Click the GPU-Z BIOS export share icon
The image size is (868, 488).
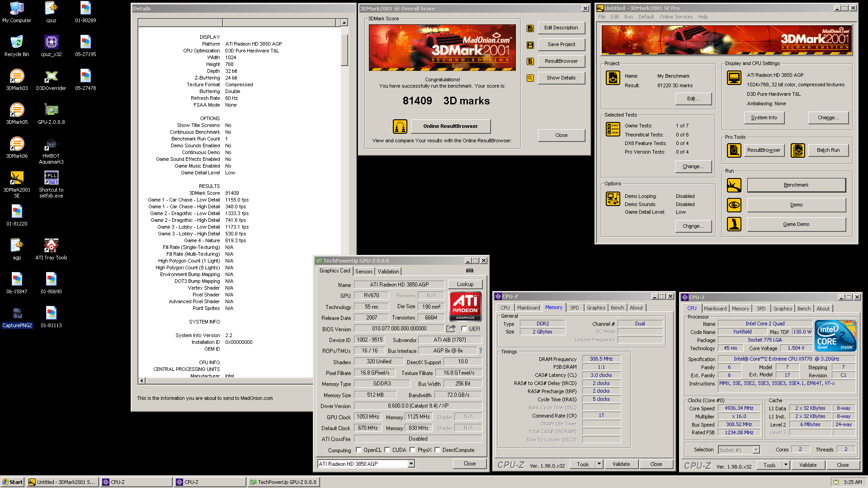pos(451,328)
